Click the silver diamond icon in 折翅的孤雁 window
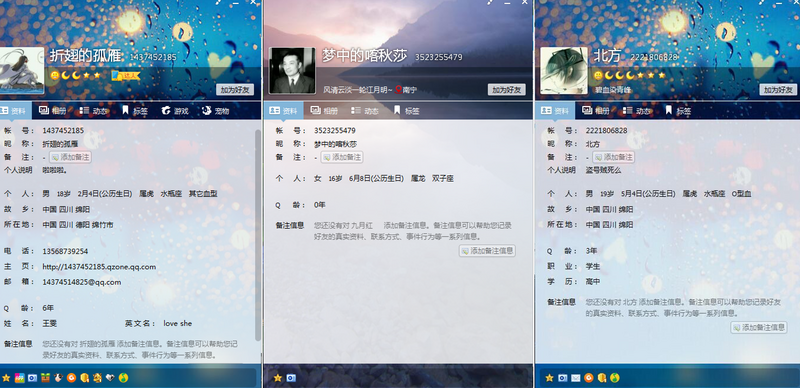The height and width of the screenshot is (388, 800). [110, 378]
